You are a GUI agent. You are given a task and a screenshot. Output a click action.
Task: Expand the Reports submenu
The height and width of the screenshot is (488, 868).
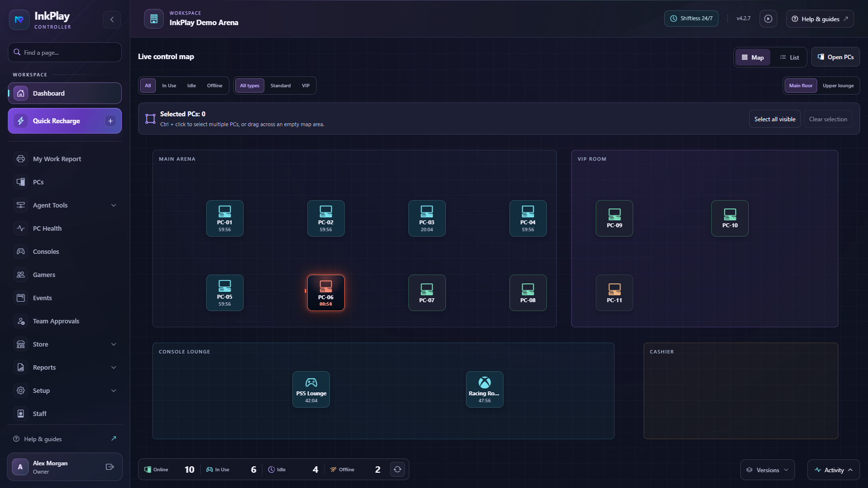(65, 367)
